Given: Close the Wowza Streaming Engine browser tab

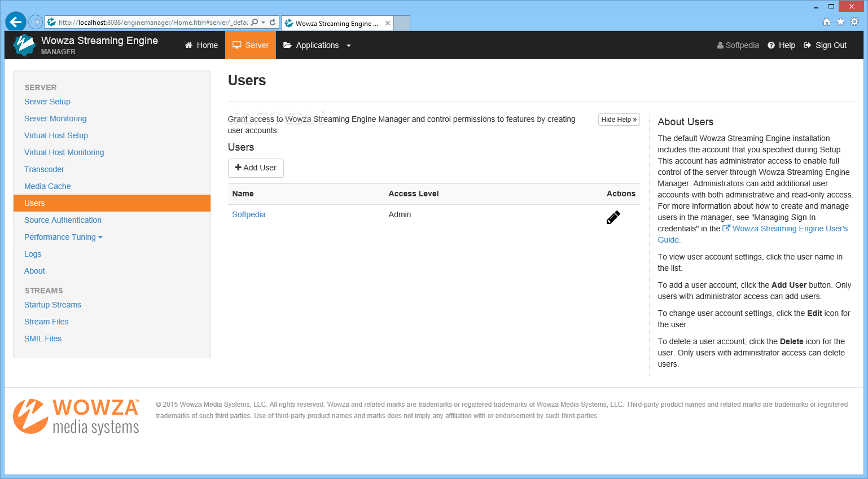Looking at the screenshot, I should [388, 23].
